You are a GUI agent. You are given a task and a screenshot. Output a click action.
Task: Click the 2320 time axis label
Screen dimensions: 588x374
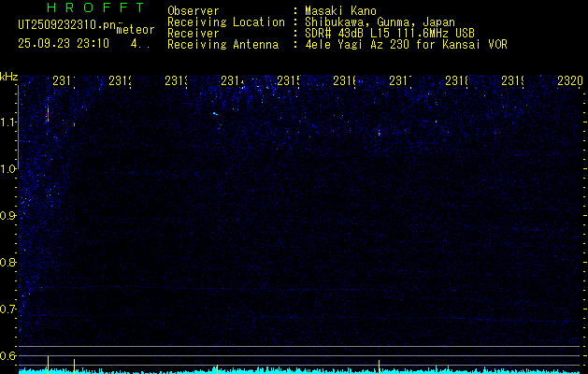pyautogui.click(x=569, y=80)
